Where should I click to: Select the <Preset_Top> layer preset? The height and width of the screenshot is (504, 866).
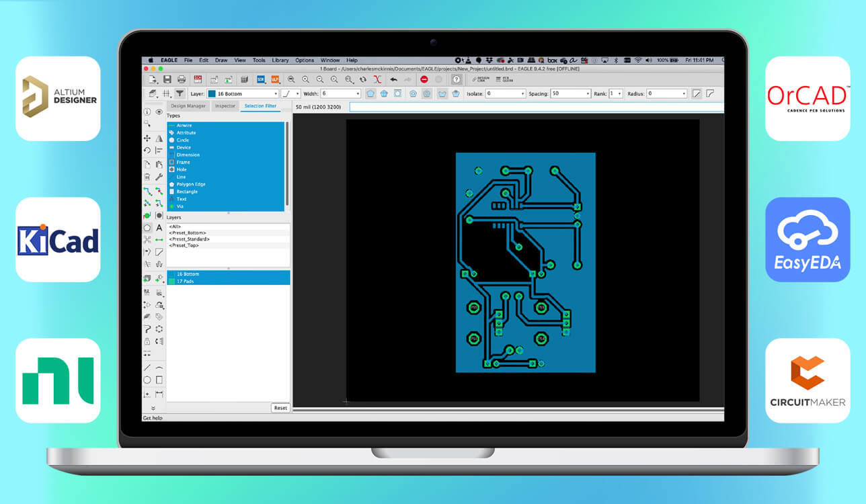(228, 245)
